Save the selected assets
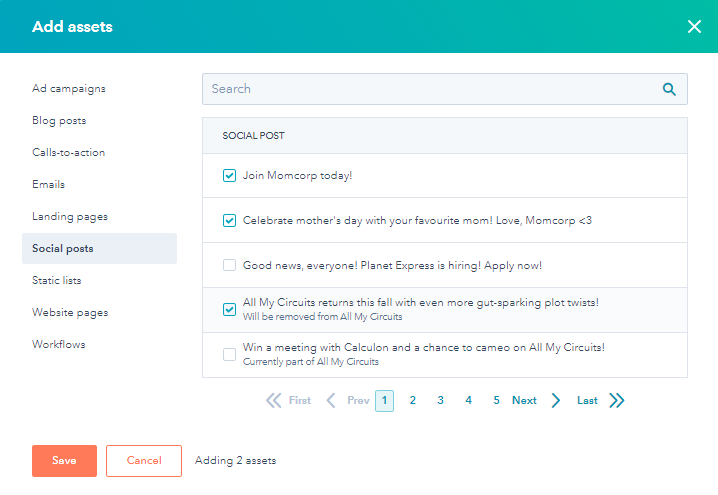This screenshot has height=495, width=718. click(x=64, y=461)
